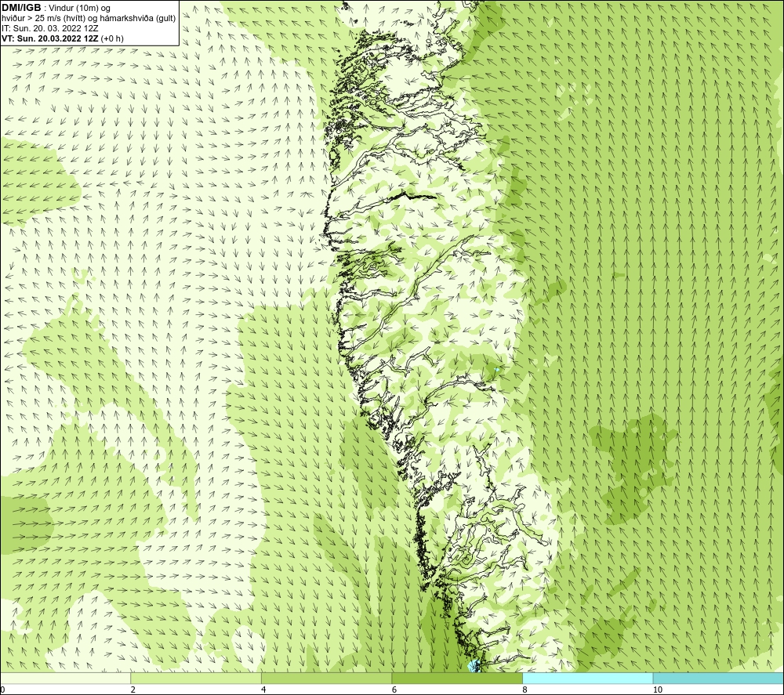Click the legend value '4'
Screen dimensions: 784x695
(263, 690)
